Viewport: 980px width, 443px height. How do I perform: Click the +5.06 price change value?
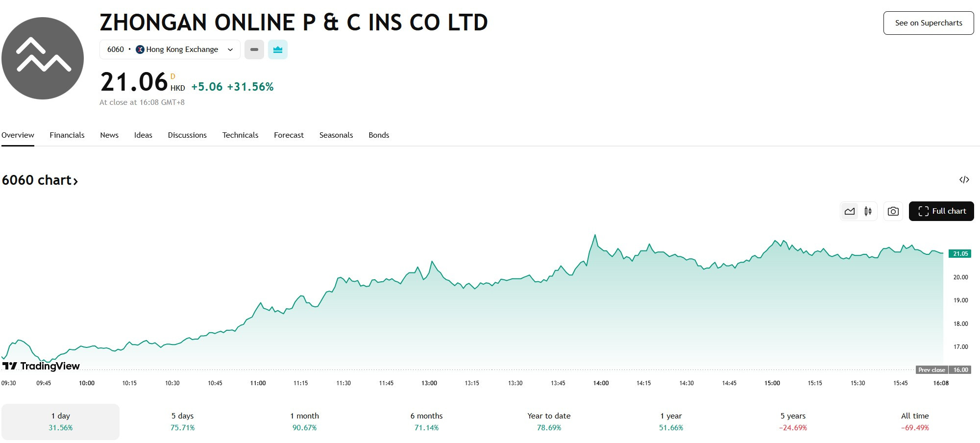(x=207, y=87)
